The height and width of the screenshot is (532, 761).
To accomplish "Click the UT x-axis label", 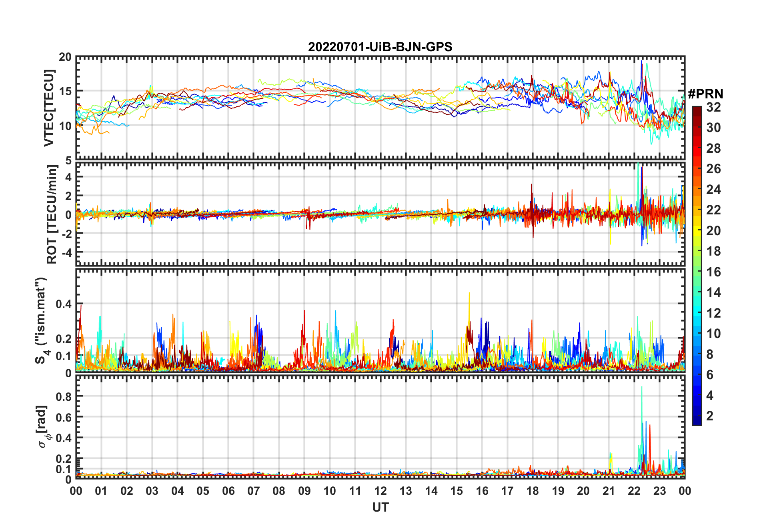I will pos(380,508).
